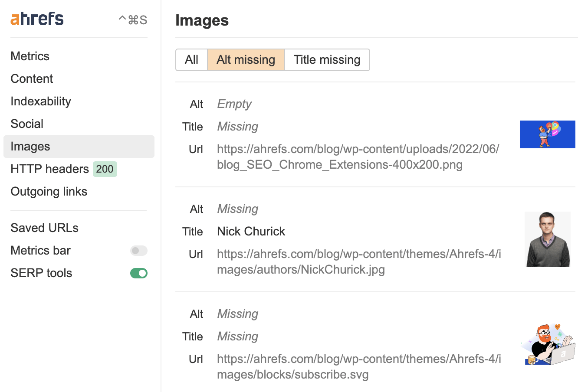Screen dimensions: 578x392
Task: Click the Missing title value of subscribe.svg
Action: click(238, 336)
